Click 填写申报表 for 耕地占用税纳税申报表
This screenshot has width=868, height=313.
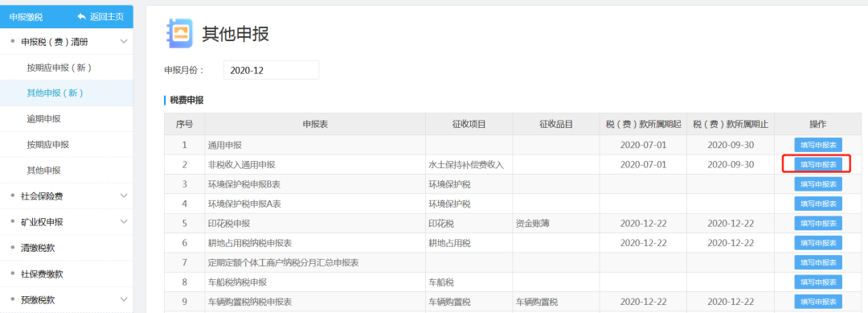(x=818, y=243)
